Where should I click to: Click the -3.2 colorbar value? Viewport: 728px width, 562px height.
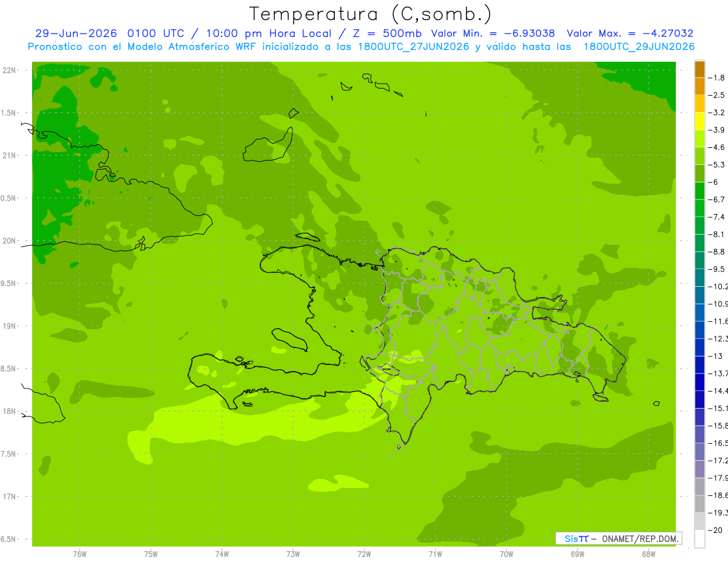717,113
